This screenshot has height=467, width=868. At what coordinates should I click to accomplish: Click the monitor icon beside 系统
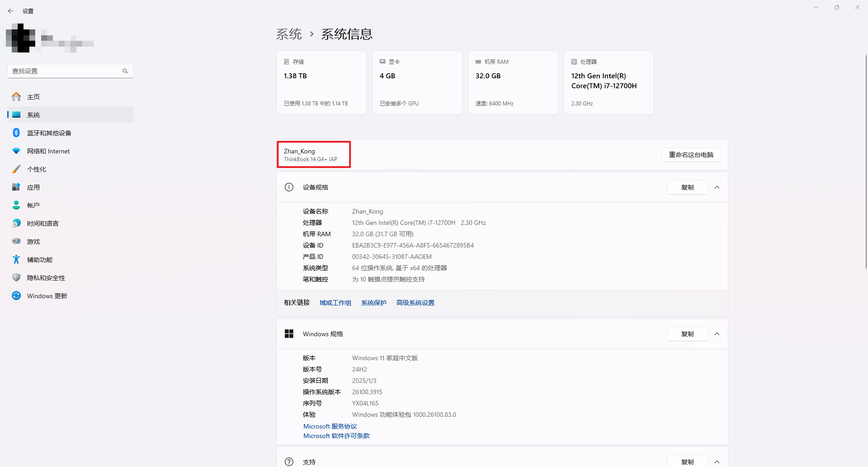point(16,114)
